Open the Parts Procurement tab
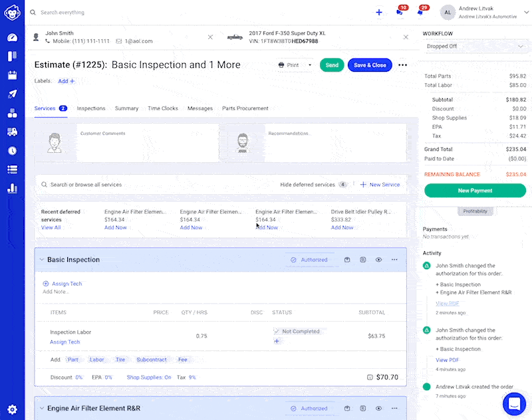532x420 pixels. coord(245,108)
